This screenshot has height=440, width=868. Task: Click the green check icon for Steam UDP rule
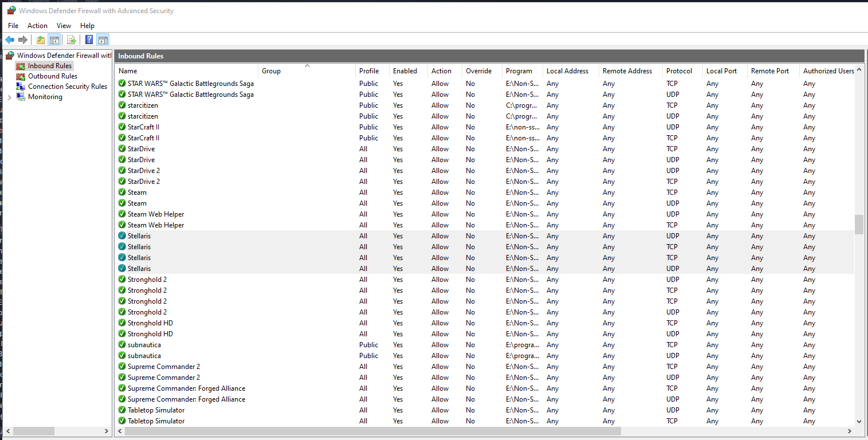[122, 203]
